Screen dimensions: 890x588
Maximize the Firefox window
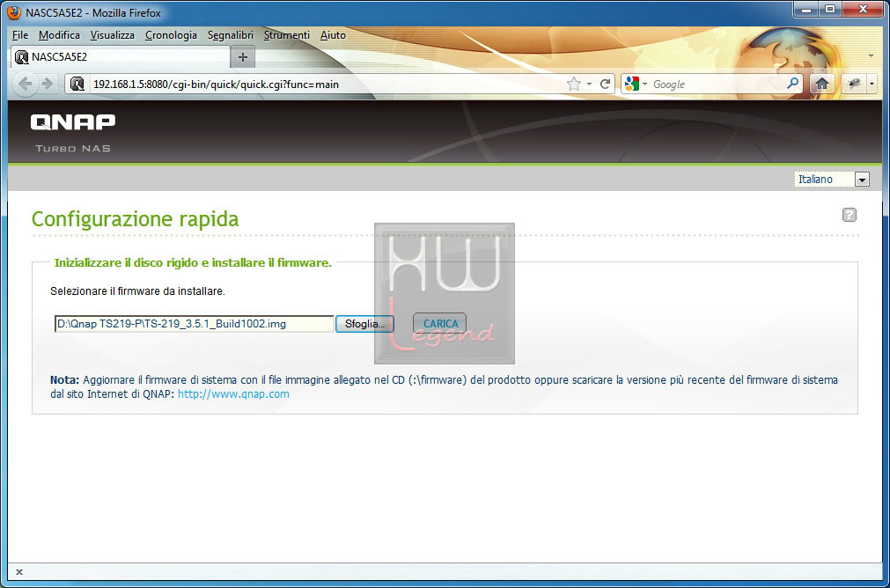830,10
